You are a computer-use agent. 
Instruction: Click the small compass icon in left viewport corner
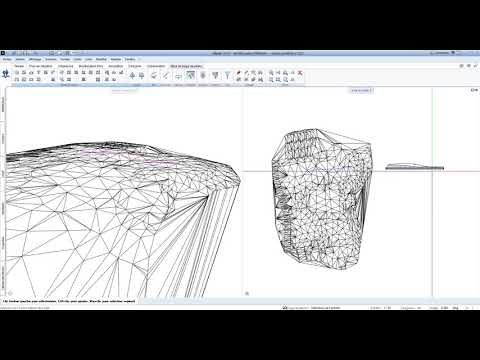pyautogui.click(x=10, y=293)
